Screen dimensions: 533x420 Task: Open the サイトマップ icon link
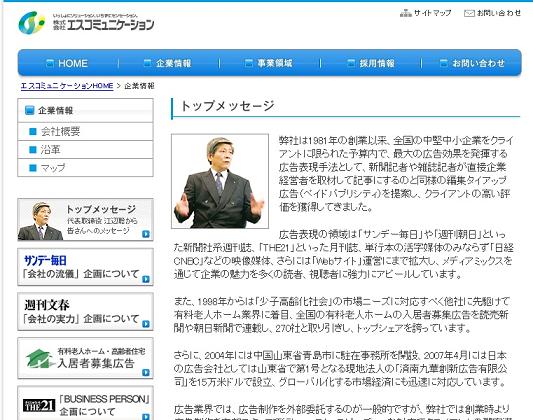point(406,13)
